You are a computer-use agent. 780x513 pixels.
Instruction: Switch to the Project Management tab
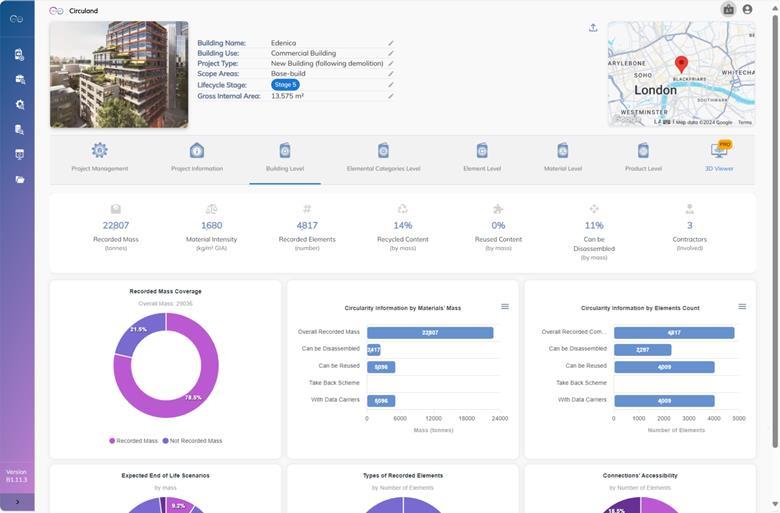tap(100, 157)
